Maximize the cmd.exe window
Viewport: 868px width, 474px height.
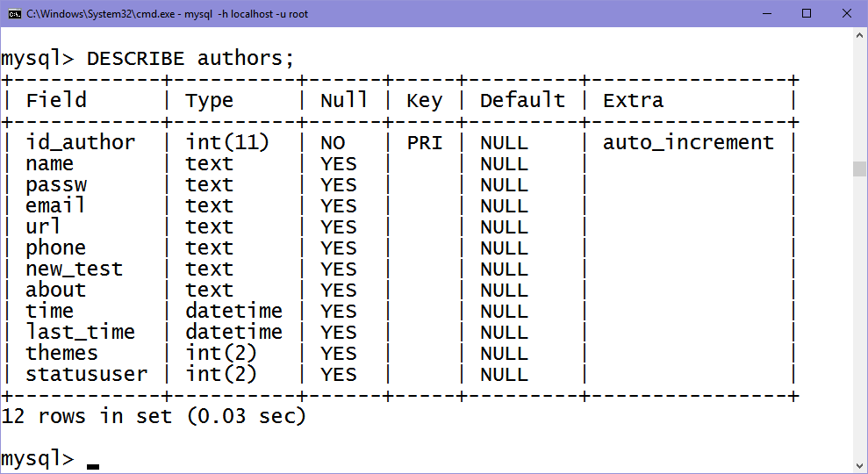807,14
